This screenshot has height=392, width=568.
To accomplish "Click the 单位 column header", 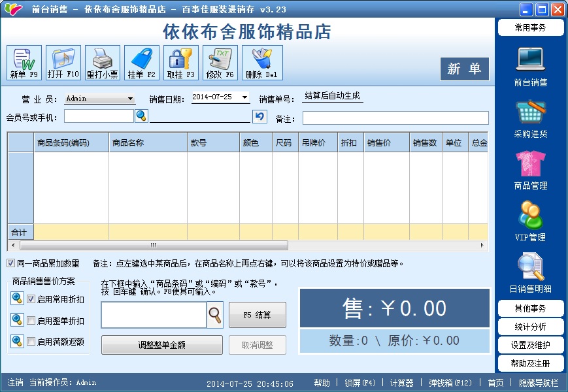I will [x=455, y=142].
